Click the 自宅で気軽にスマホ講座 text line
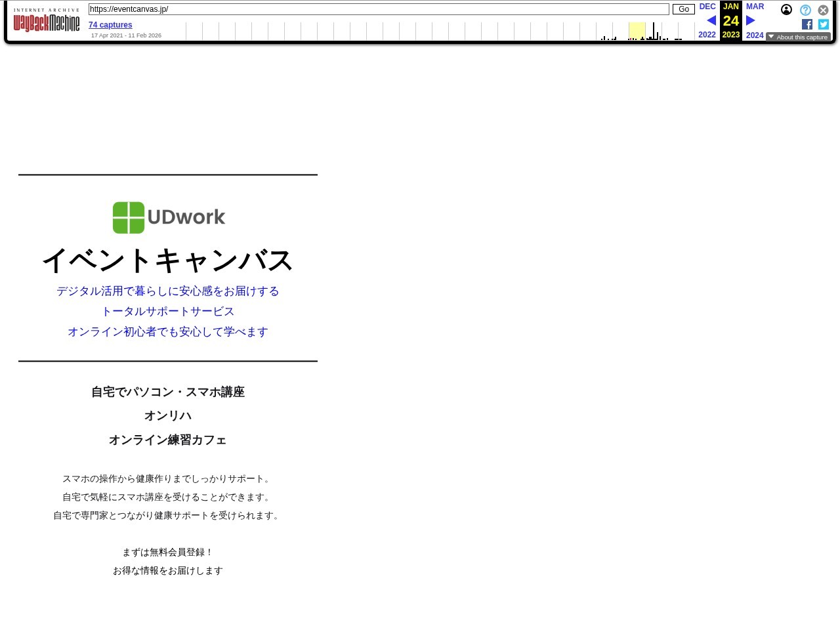 click(x=168, y=497)
